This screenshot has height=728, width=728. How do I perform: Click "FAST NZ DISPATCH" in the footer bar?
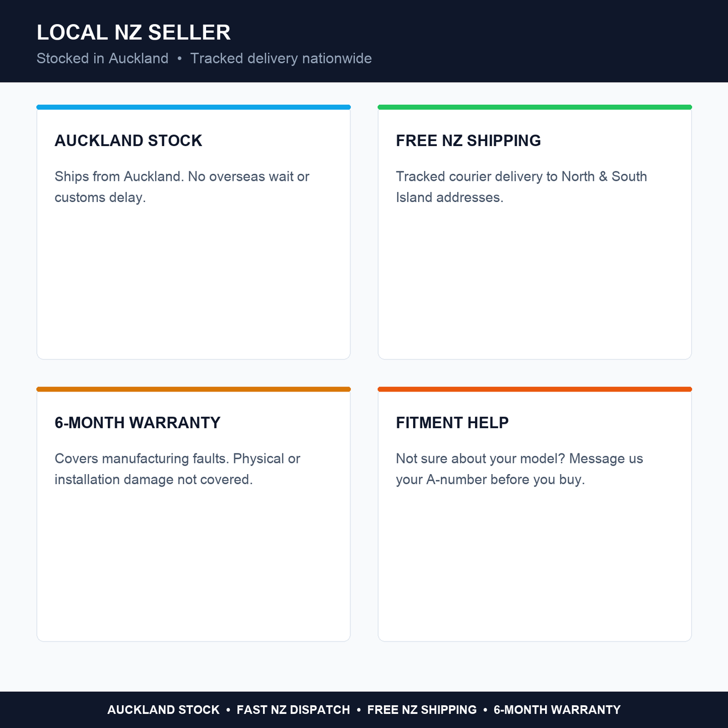click(x=293, y=710)
